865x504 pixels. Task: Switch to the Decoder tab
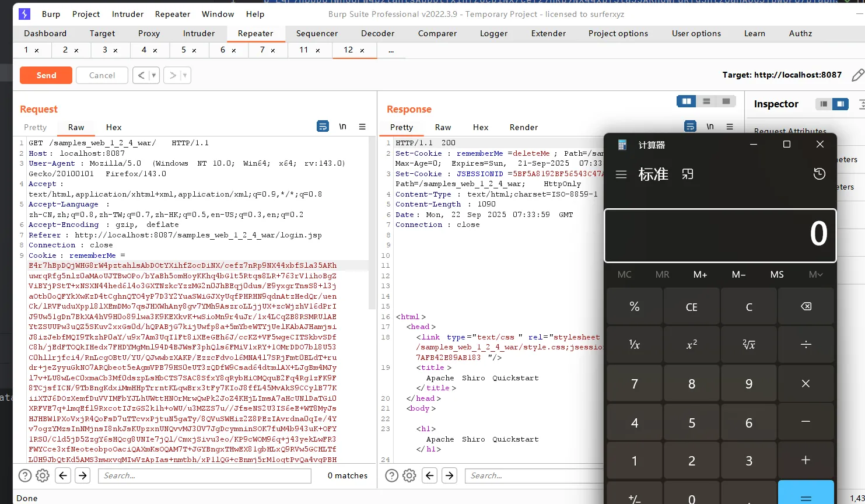377,33
